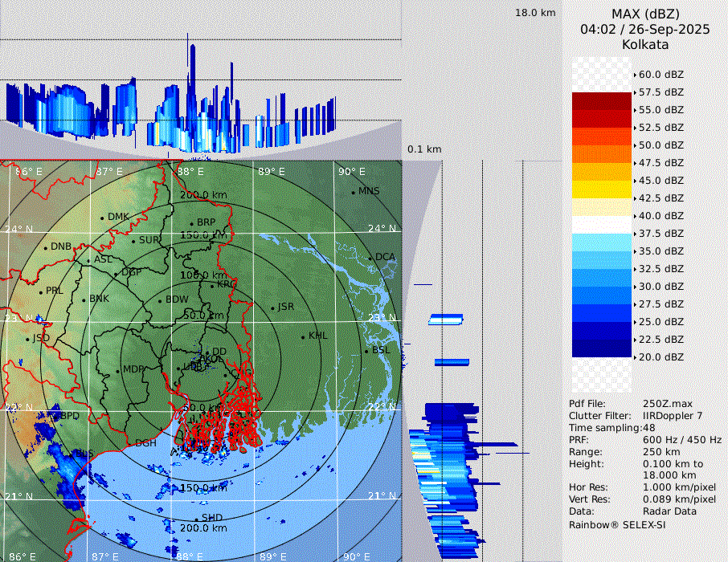Click the darkest blue 20.0 dBZ swatch
Viewport: 728px width, 562px height.
click(601, 348)
